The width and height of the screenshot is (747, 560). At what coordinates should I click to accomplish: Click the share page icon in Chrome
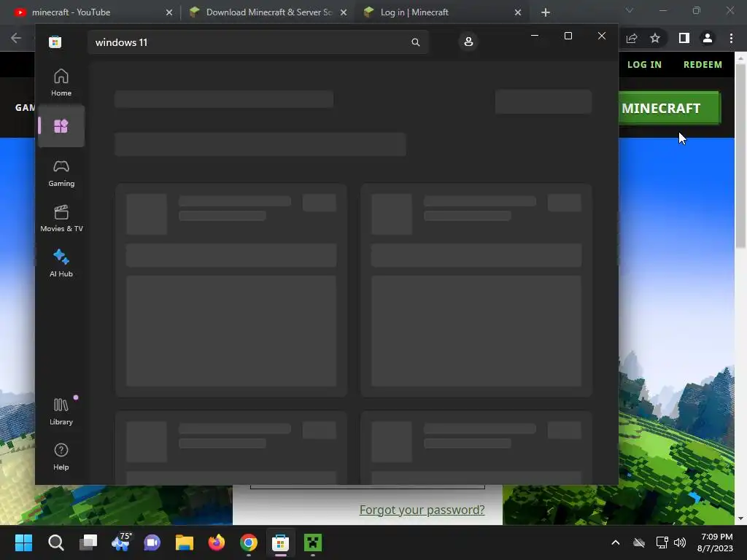click(x=632, y=38)
